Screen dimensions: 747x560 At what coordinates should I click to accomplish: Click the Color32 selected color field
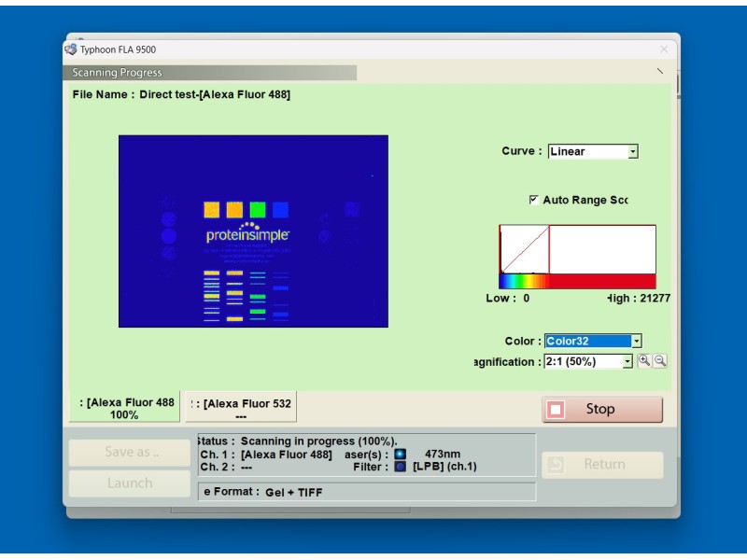click(588, 341)
